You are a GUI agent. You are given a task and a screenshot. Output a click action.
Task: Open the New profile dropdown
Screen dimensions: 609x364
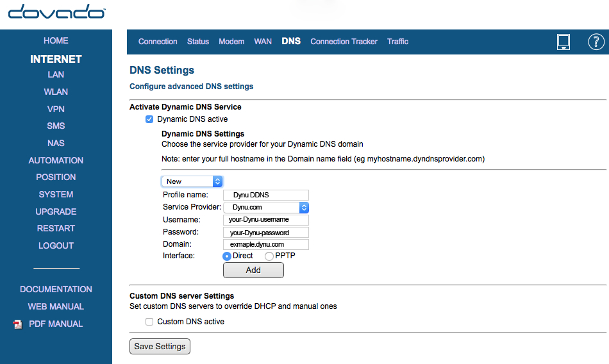[192, 181]
